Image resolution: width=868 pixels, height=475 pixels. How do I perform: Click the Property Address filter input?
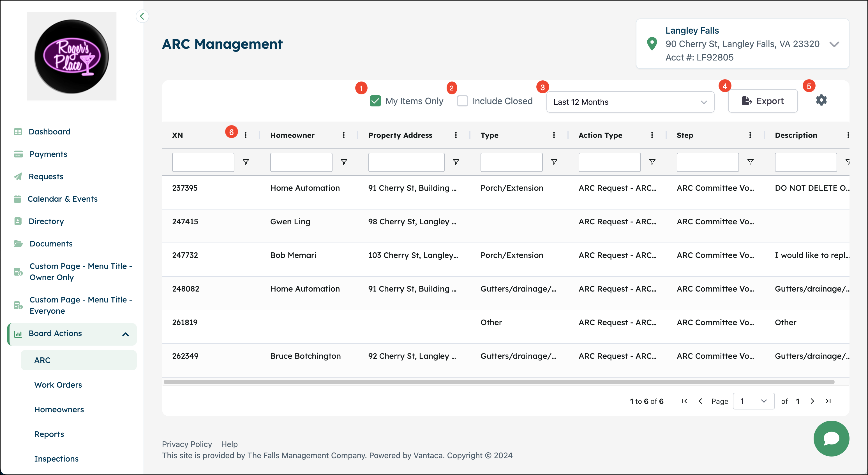pos(406,162)
